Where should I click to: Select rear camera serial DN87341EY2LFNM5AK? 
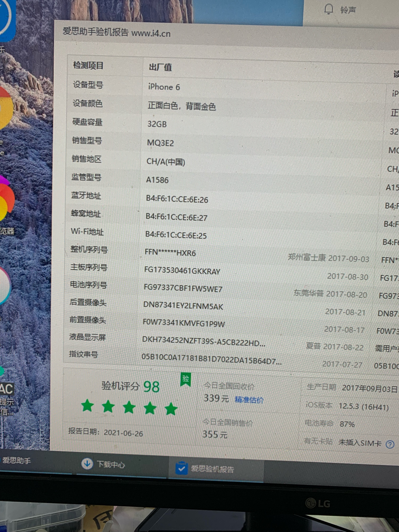(x=183, y=306)
